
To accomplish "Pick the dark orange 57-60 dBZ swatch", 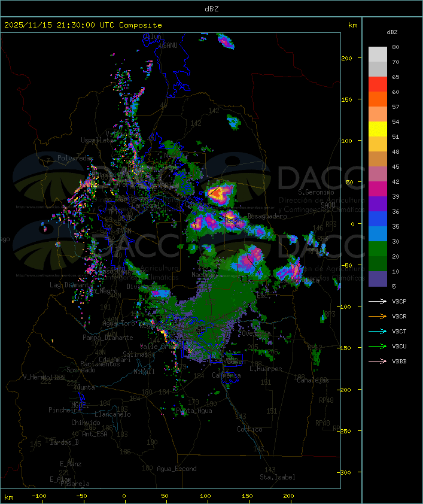I will (378, 99).
